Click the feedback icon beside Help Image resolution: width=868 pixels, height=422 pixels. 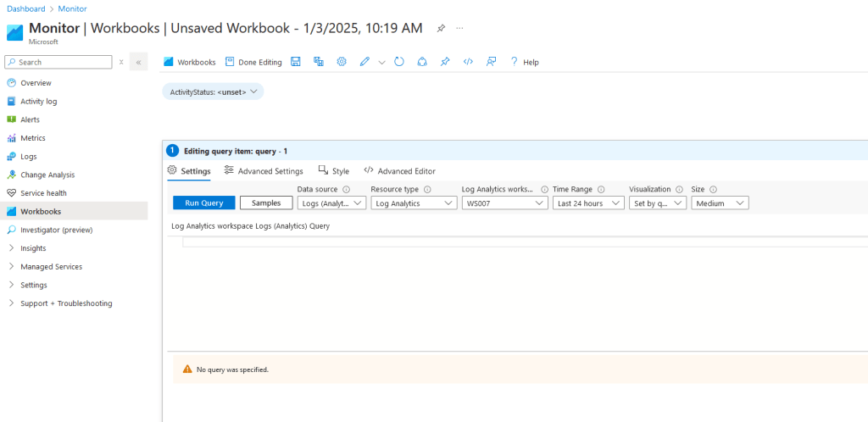click(491, 62)
